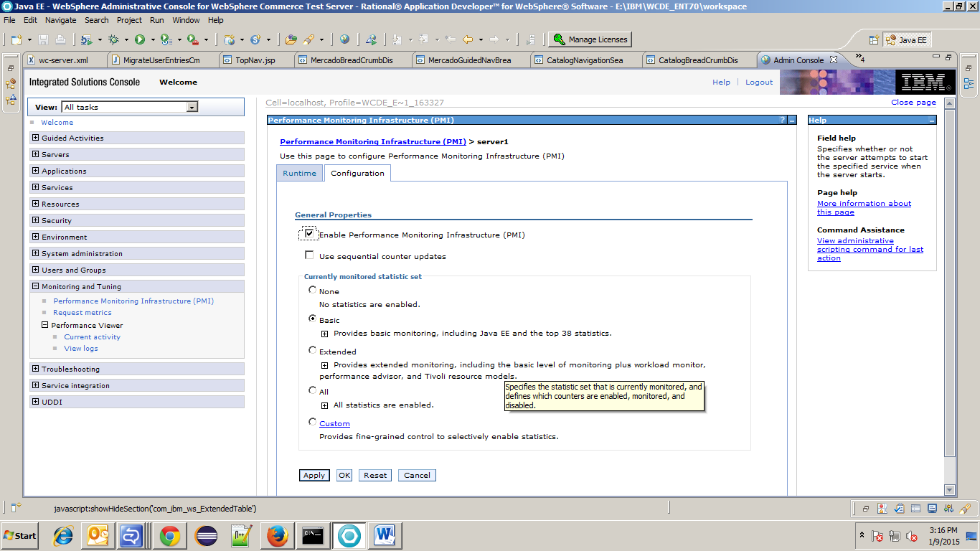Collapse the Monitoring and Tuning section
980x551 pixels.
pos(34,286)
